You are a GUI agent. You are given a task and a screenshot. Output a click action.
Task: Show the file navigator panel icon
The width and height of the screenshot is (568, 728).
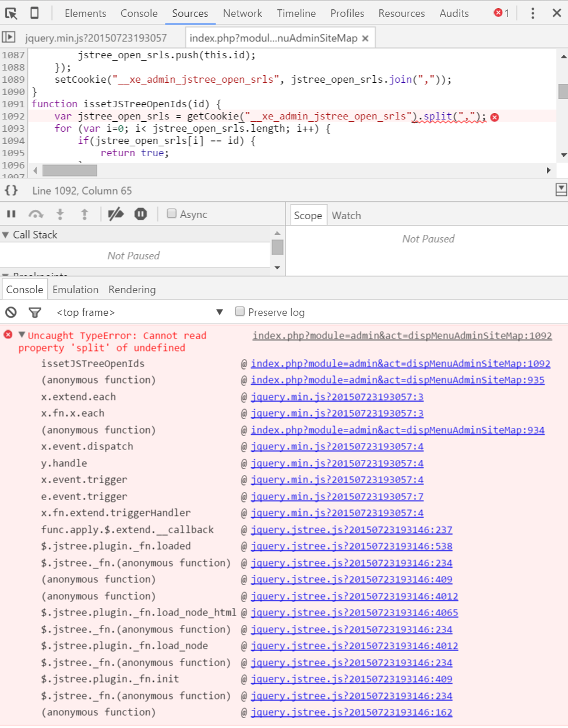pyautogui.click(x=9, y=38)
